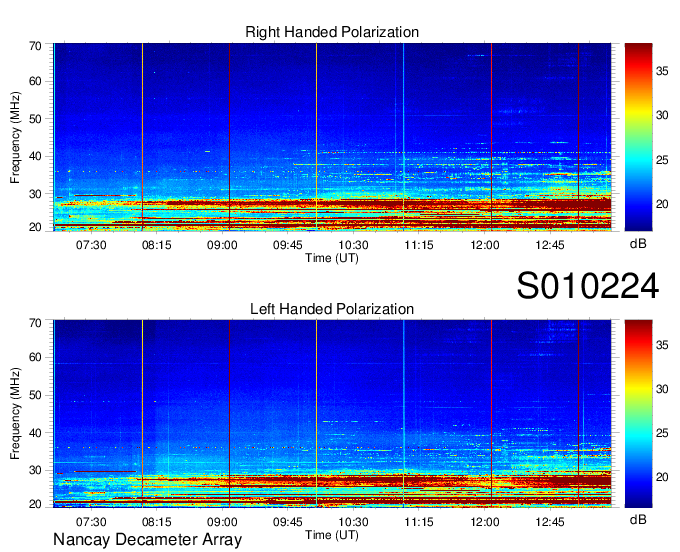Click 30 MHz tick on Left Handed frequency axis
The height and width of the screenshot is (552, 680).
pyautogui.click(x=35, y=470)
